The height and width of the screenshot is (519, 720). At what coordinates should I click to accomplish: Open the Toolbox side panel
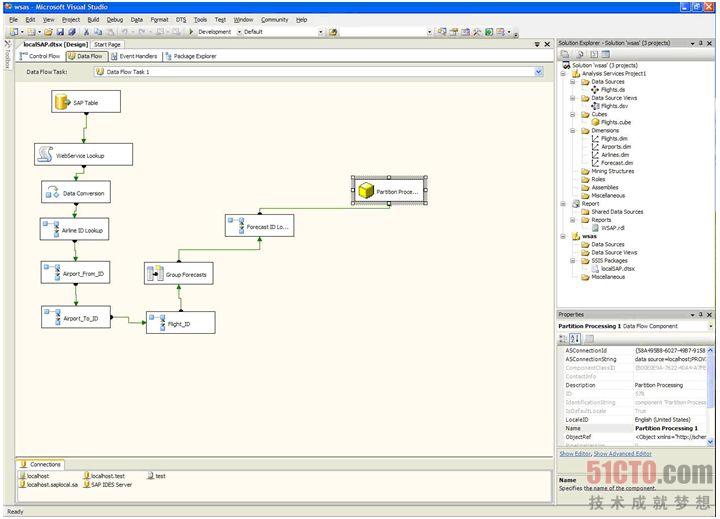[x=6, y=61]
